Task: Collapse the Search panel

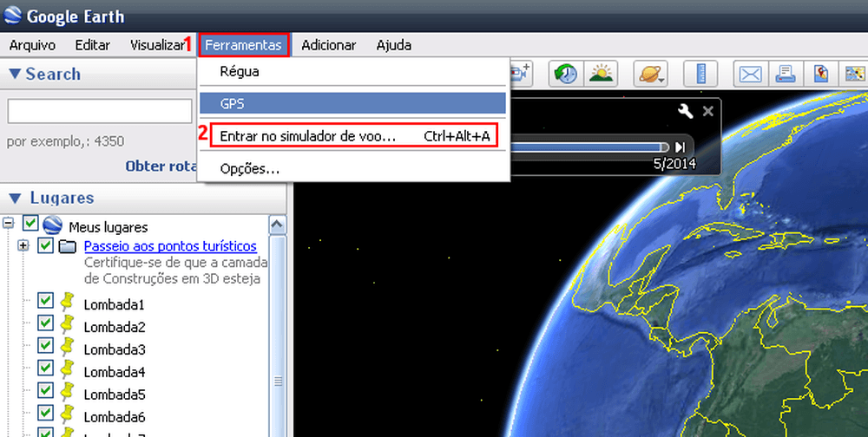Action: (x=15, y=74)
